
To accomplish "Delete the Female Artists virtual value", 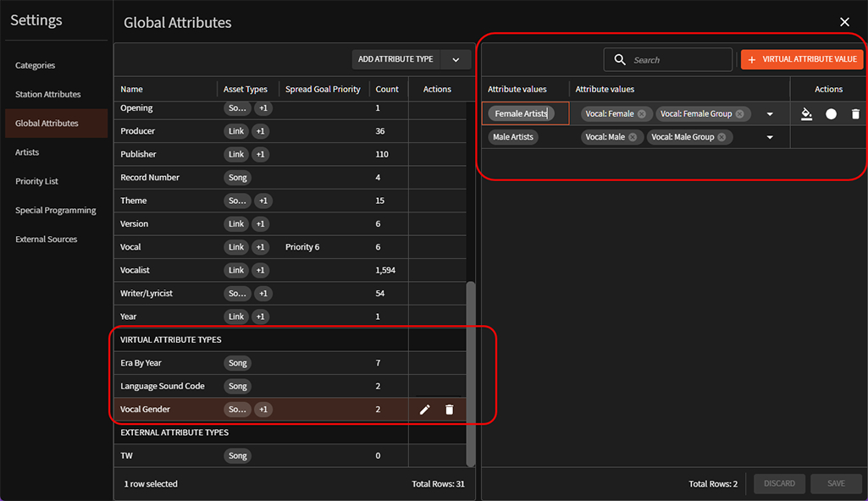I will tap(855, 114).
